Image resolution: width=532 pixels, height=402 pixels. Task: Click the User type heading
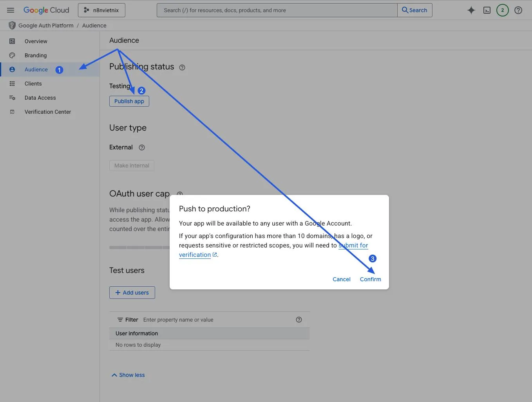pyautogui.click(x=128, y=128)
